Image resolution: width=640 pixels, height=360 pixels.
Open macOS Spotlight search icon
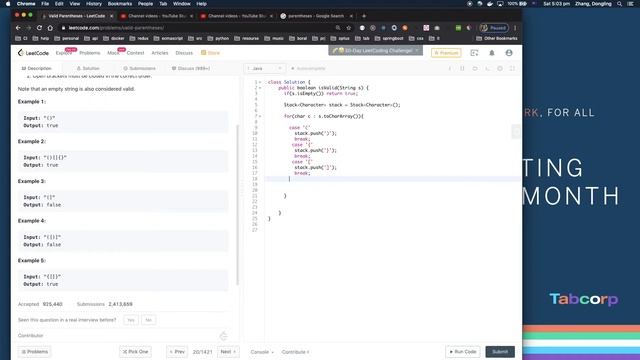point(619,4)
